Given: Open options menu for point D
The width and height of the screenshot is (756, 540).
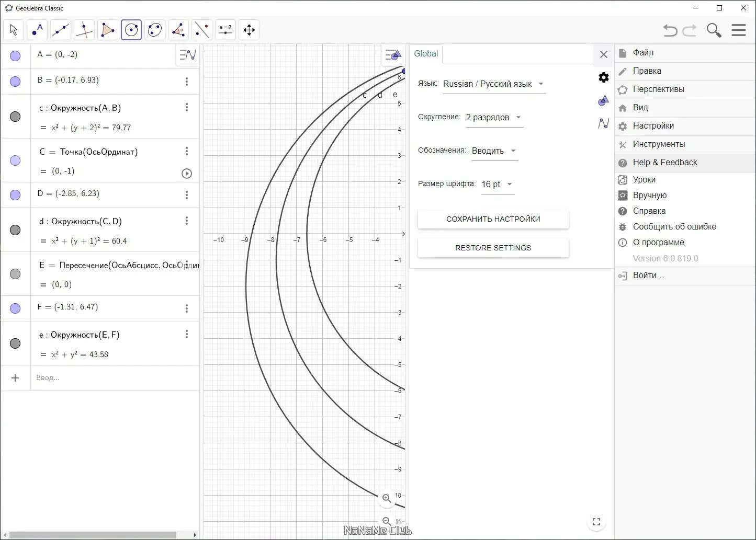Looking at the screenshot, I should 187,195.
